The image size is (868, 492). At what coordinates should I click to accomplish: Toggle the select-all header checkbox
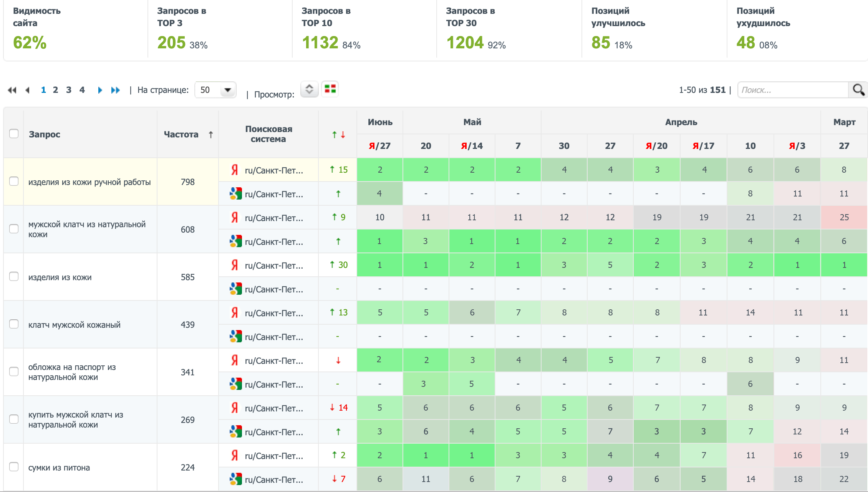(14, 134)
